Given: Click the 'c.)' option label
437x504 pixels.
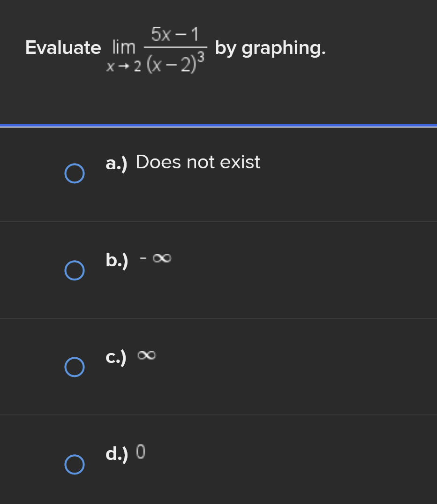Looking at the screenshot, I should tap(116, 357).
